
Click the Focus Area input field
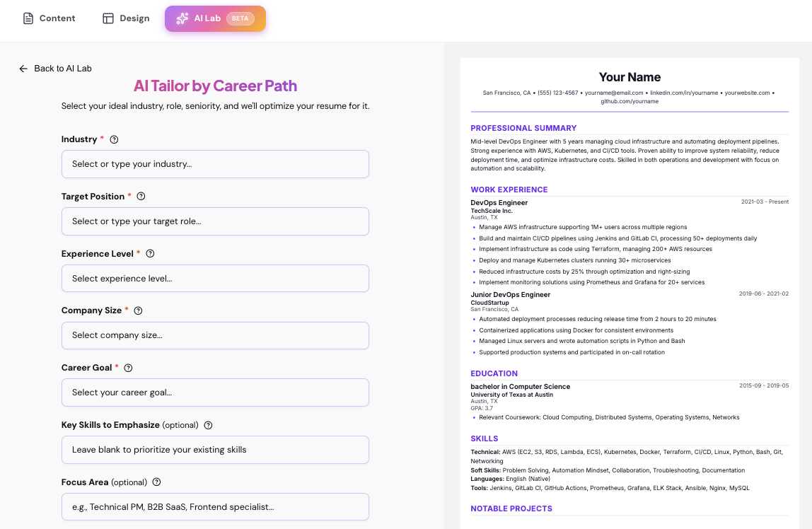click(x=215, y=506)
